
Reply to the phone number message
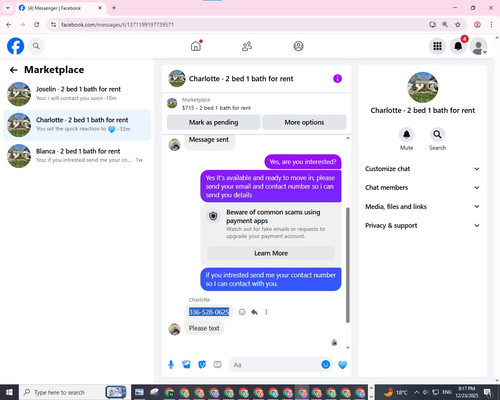(254, 312)
